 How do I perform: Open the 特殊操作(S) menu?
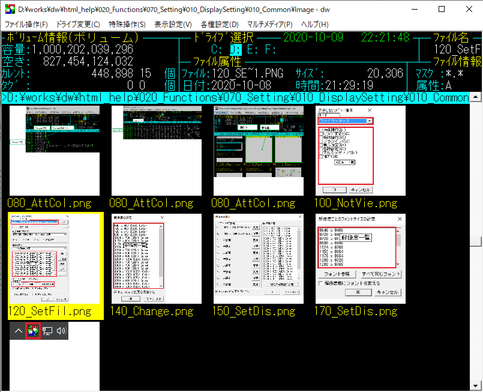tap(127, 24)
